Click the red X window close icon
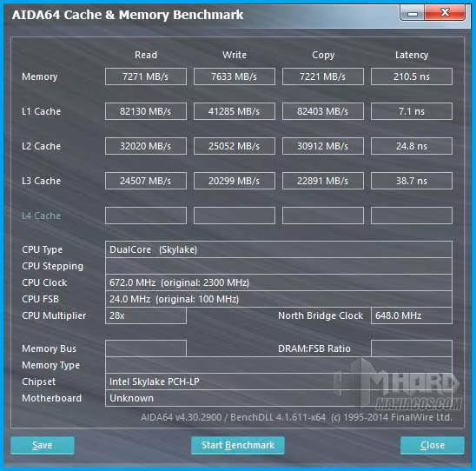Screen dimensions: 476x471 coord(445,13)
